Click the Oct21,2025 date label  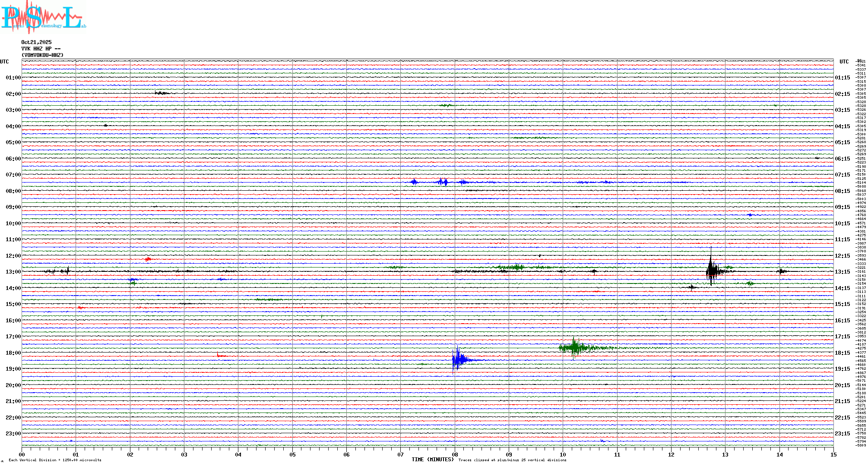click(x=36, y=42)
